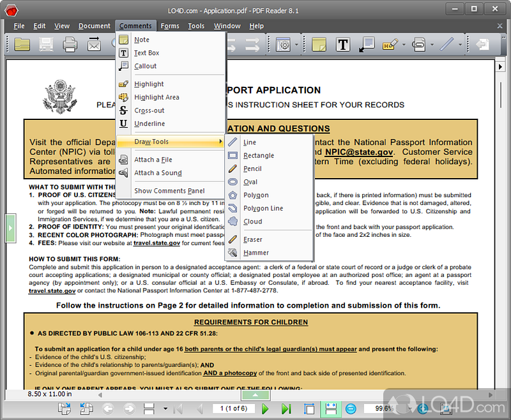The image size is (511, 420).
Task: Choose Note from Comments menu
Action: point(171,40)
